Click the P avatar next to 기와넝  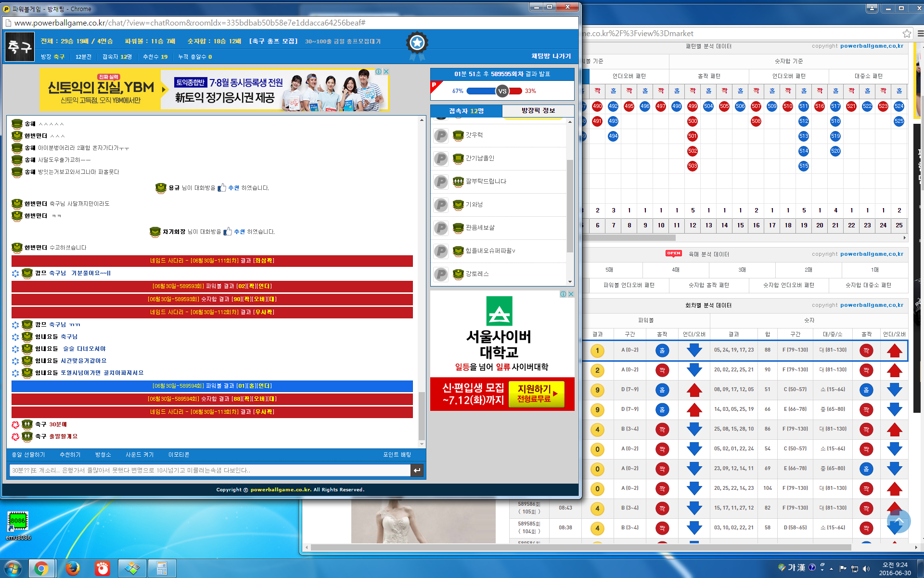(441, 205)
